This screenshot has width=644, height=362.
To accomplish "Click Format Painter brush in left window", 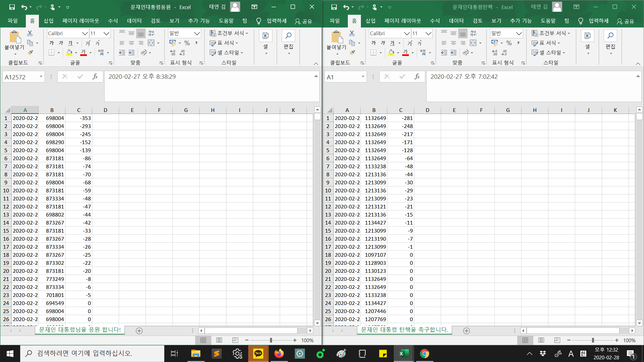I will (30, 53).
